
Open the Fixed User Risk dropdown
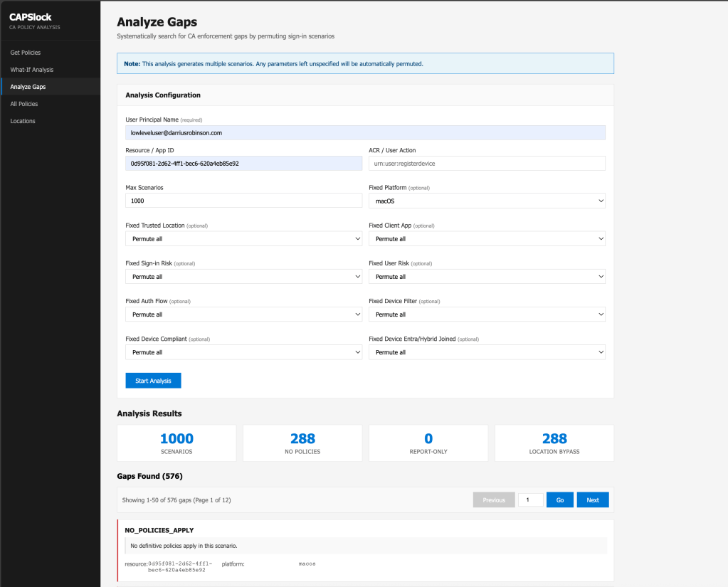487,277
